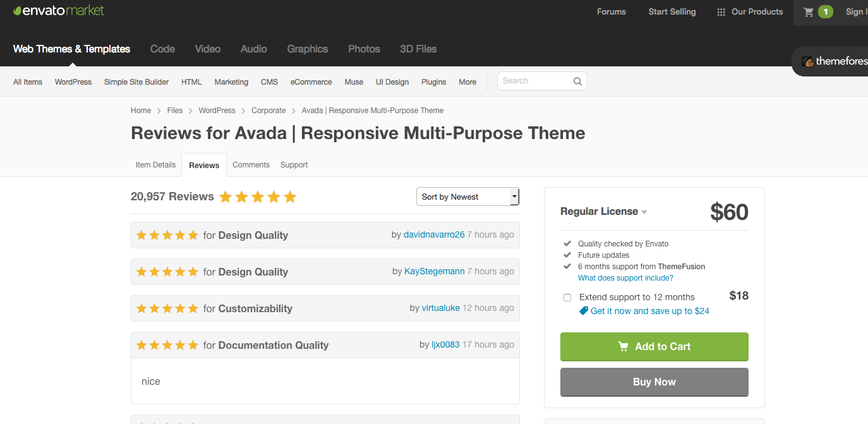Open the eCommerce category
Screen dimensions: 868x424
pyautogui.click(x=311, y=82)
